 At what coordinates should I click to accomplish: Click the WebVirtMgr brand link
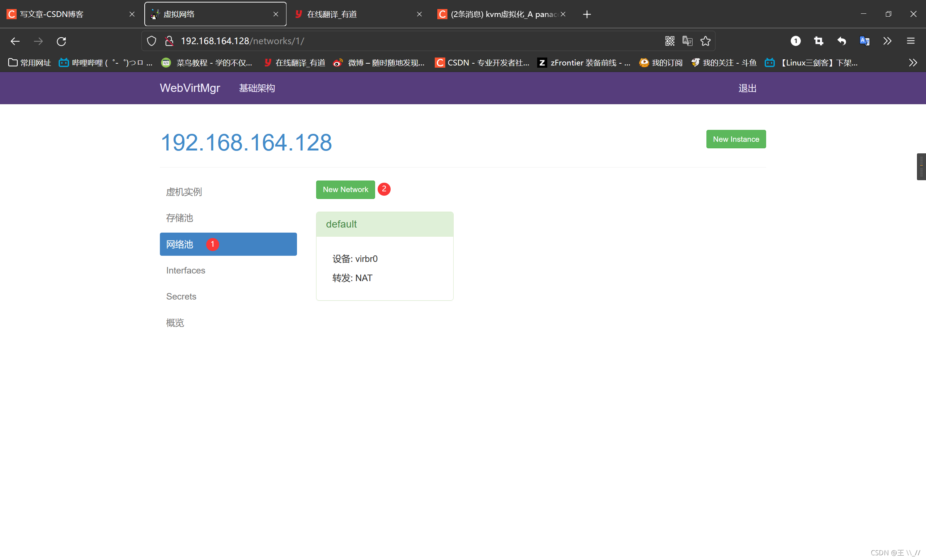pyautogui.click(x=190, y=88)
